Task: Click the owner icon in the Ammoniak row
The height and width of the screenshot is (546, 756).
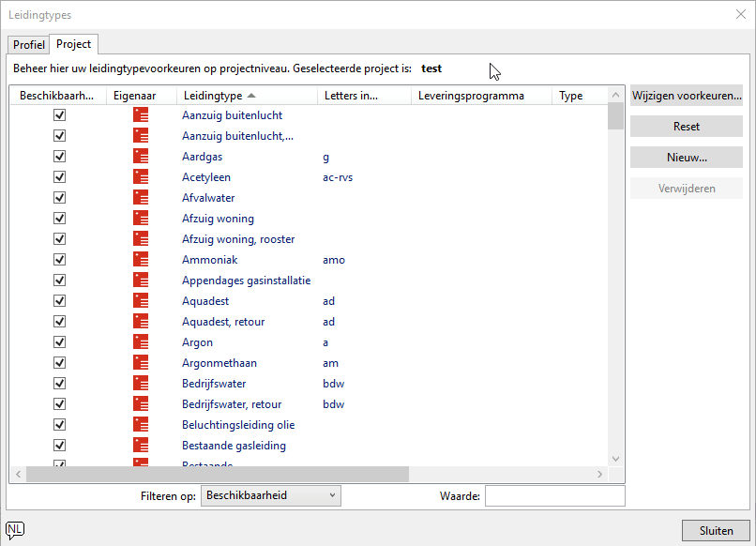Action: pyautogui.click(x=141, y=260)
